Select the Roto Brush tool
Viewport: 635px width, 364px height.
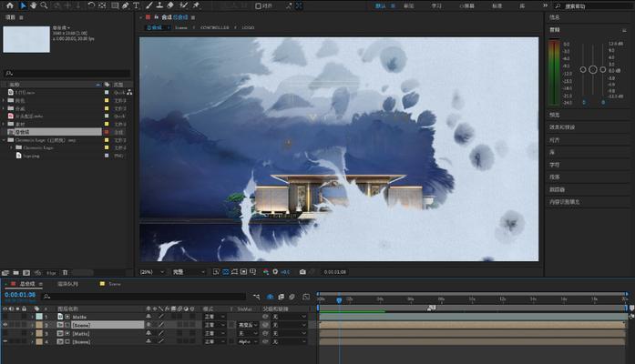pyautogui.click(x=184, y=5)
